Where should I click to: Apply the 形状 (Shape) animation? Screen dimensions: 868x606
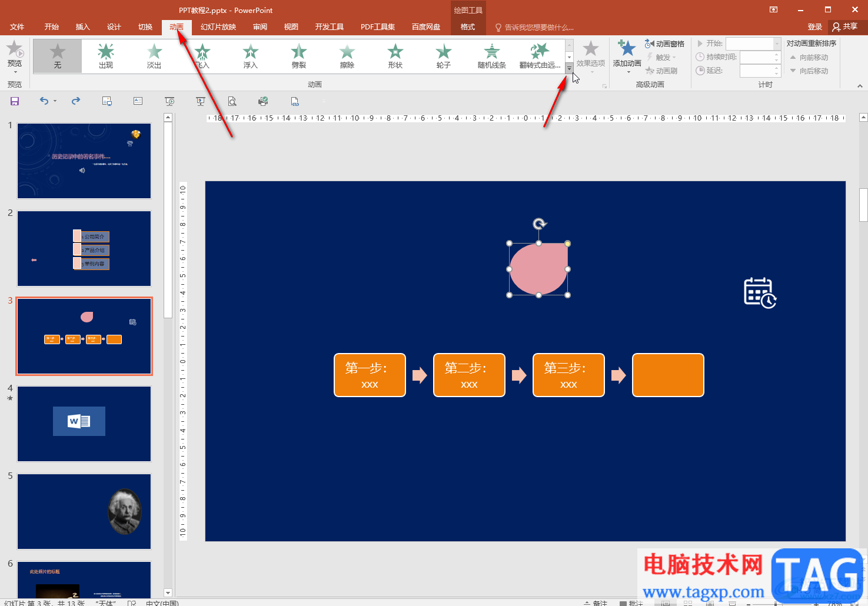click(395, 56)
